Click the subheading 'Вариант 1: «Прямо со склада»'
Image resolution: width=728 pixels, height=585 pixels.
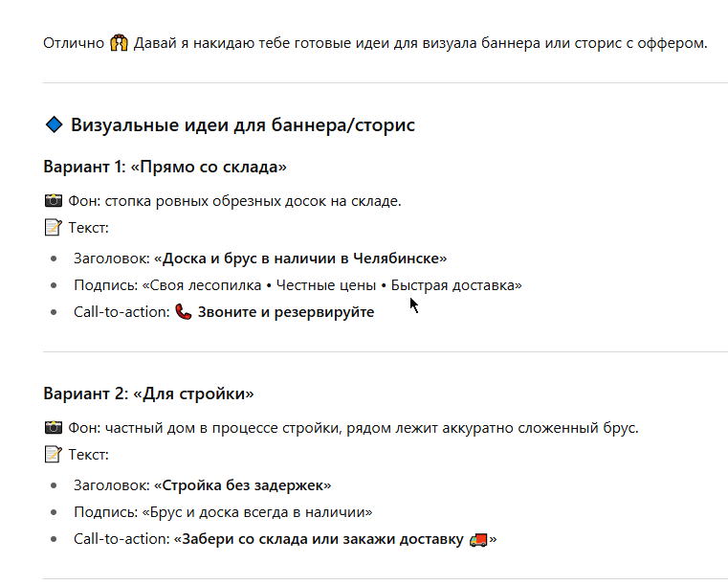[x=165, y=167]
